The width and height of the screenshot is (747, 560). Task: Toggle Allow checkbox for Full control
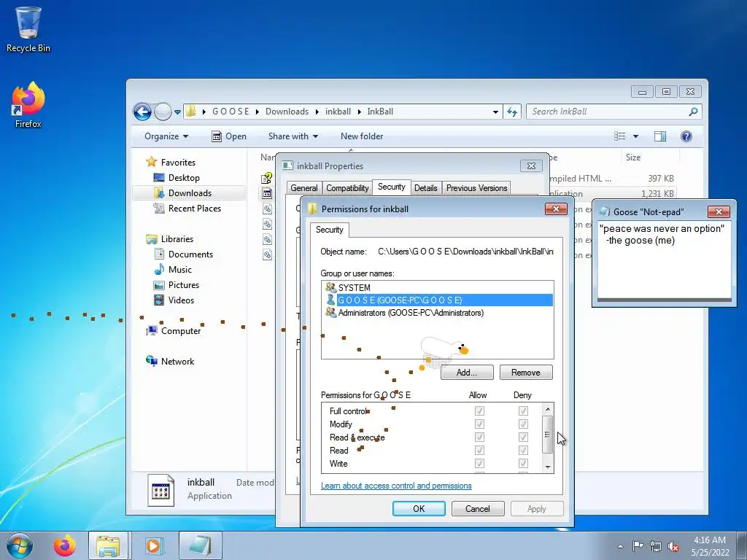(x=479, y=411)
